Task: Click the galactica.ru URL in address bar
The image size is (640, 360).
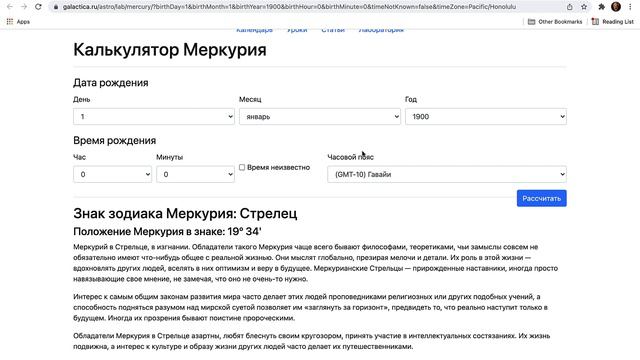Action: [x=289, y=7]
